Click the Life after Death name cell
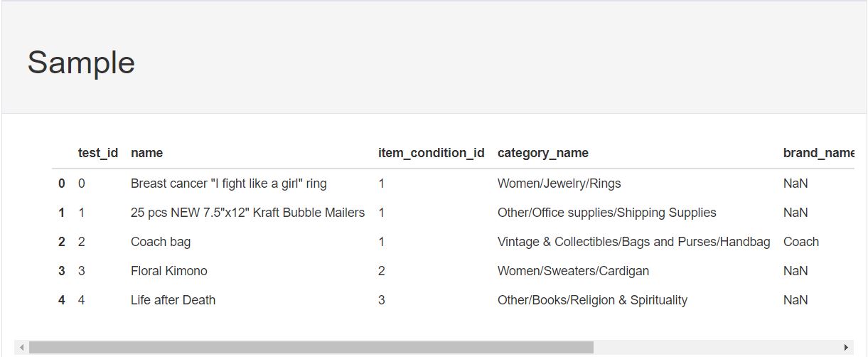 173,300
